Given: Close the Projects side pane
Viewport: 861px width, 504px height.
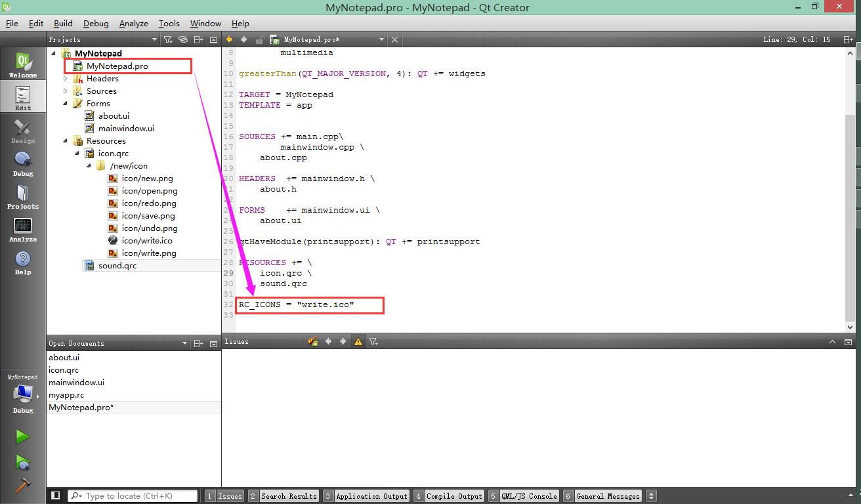Looking at the screenshot, I should tap(213, 39).
